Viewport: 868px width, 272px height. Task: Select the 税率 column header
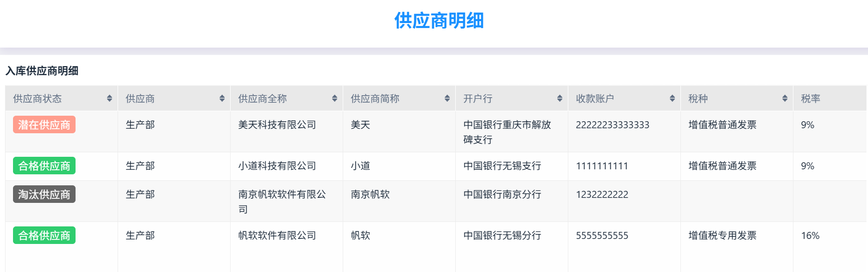810,99
